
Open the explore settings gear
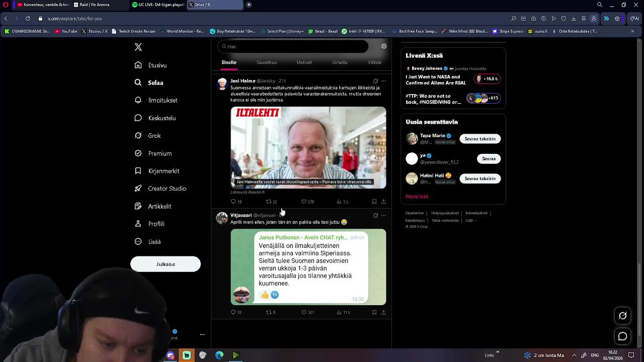click(384, 46)
